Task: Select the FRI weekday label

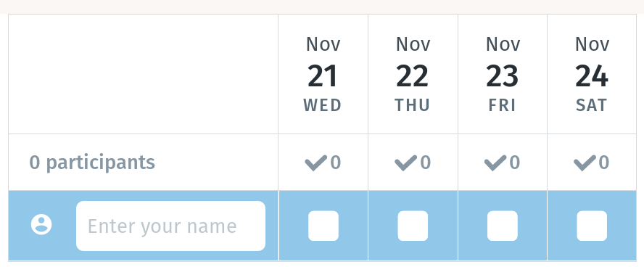Action: tap(503, 106)
